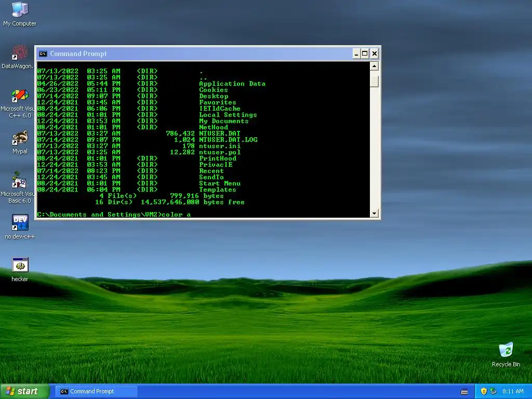Click the 8:11 AM system clock
This screenshot has height=399, width=532.
tap(513, 391)
